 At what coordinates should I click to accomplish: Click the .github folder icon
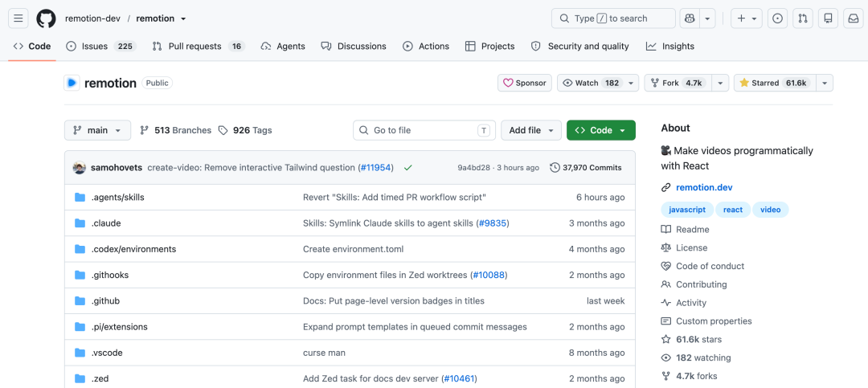(x=80, y=300)
